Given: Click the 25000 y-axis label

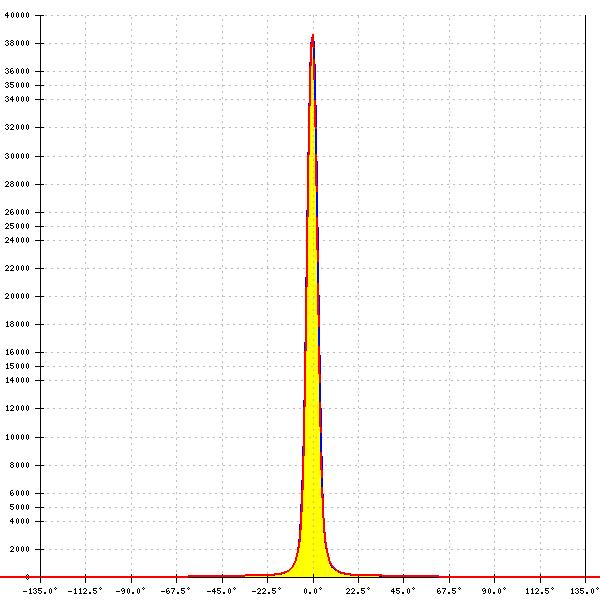Looking at the screenshot, I should click(17, 226).
